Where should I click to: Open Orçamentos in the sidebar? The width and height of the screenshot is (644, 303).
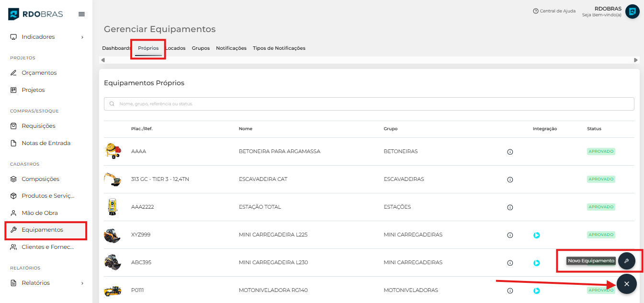pyautogui.click(x=39, y=73)
